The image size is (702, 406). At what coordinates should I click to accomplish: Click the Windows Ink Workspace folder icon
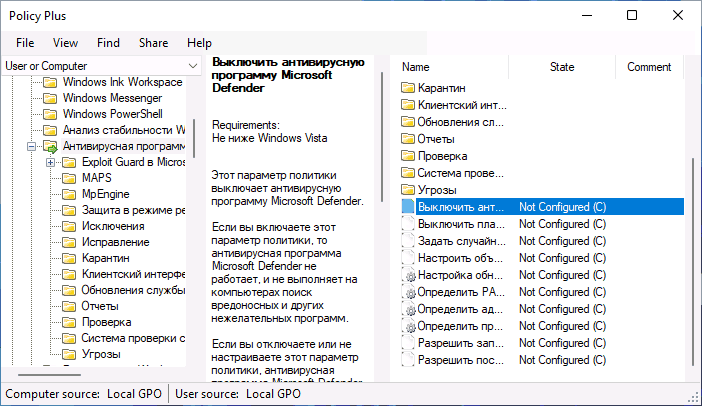click(x=50, y=82)
